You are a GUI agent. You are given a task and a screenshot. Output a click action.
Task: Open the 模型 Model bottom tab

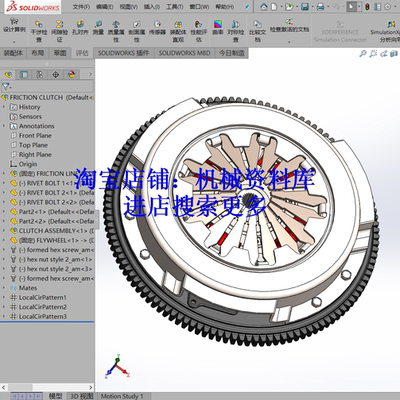[56, 396]
